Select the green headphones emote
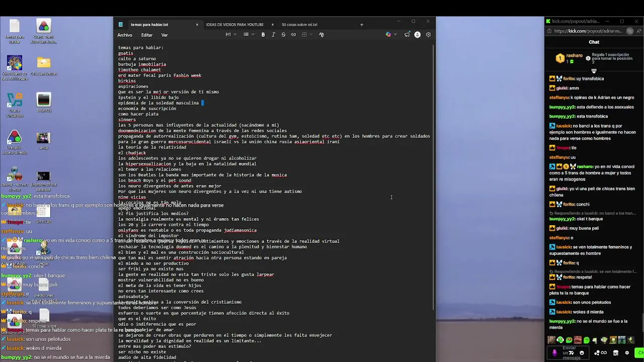The height and width of the screenshot is (362, 644). pyautogui.click(x=560, y=340)
